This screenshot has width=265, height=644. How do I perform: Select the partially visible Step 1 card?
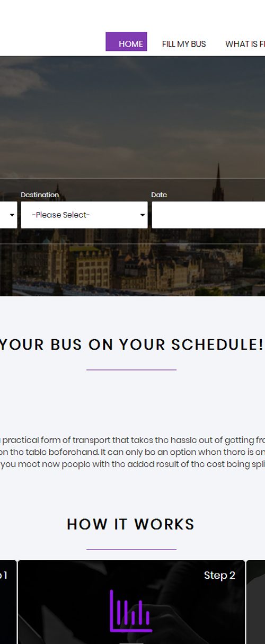[x=8, y=602]
